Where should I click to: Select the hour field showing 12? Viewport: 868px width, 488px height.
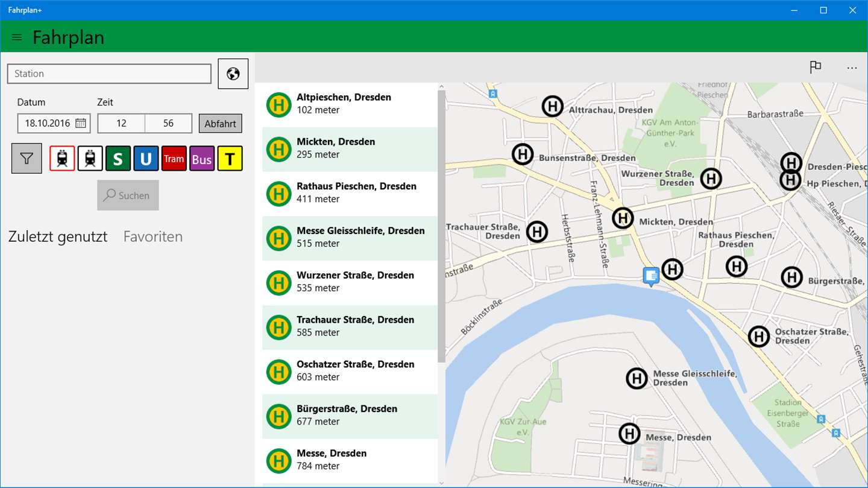click(121, 123)
